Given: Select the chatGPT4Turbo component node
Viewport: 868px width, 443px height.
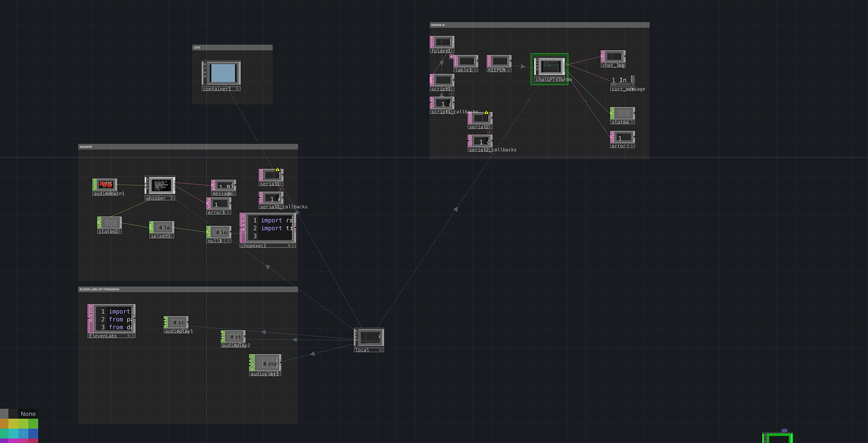Looking at the screenshot, I should [x=549, y=66].
